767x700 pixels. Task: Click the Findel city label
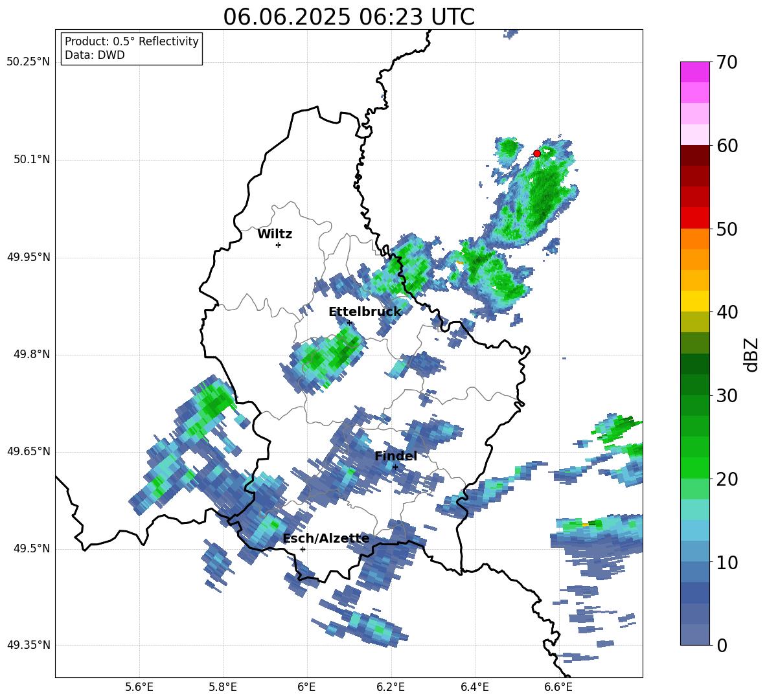[396, 456]
